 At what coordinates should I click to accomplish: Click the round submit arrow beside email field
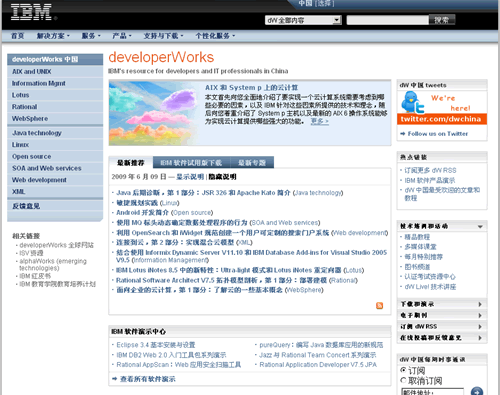point(477,391)
